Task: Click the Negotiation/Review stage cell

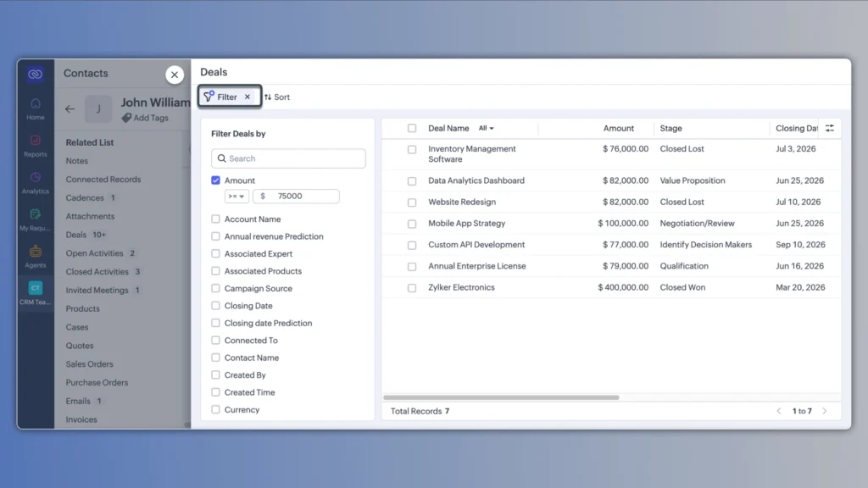Action: [697, 224]
